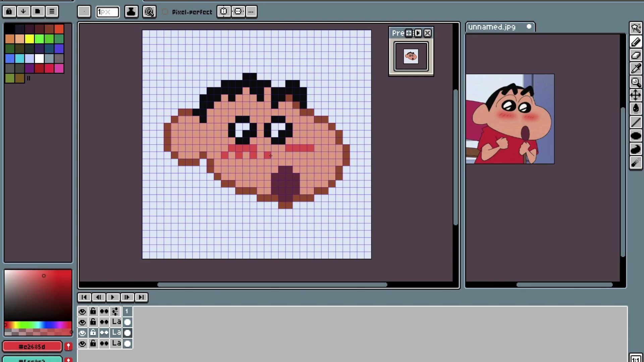This screenshot has width=644, height=362.
Task: Toggle visibility of all layers in timeline header
Action: click(x=82, y=311)
